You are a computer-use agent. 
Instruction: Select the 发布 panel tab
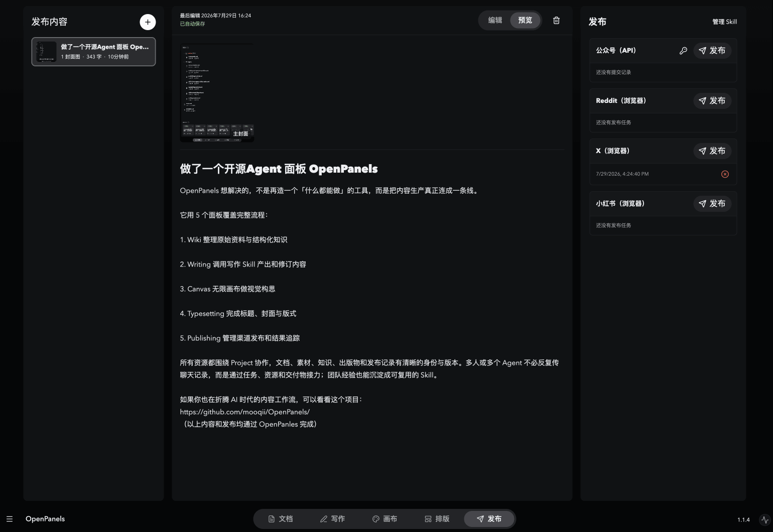[489, 519]
